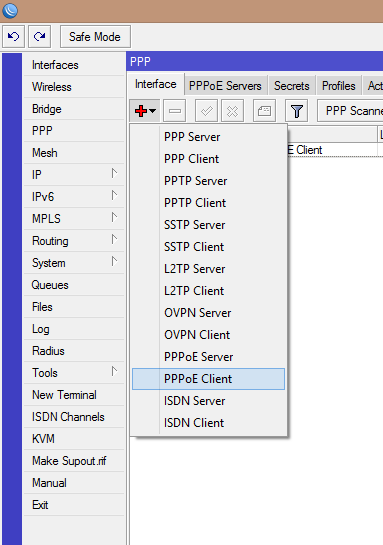Click the Enable checkmark icon
383x545 pixels.
(206, 111)
